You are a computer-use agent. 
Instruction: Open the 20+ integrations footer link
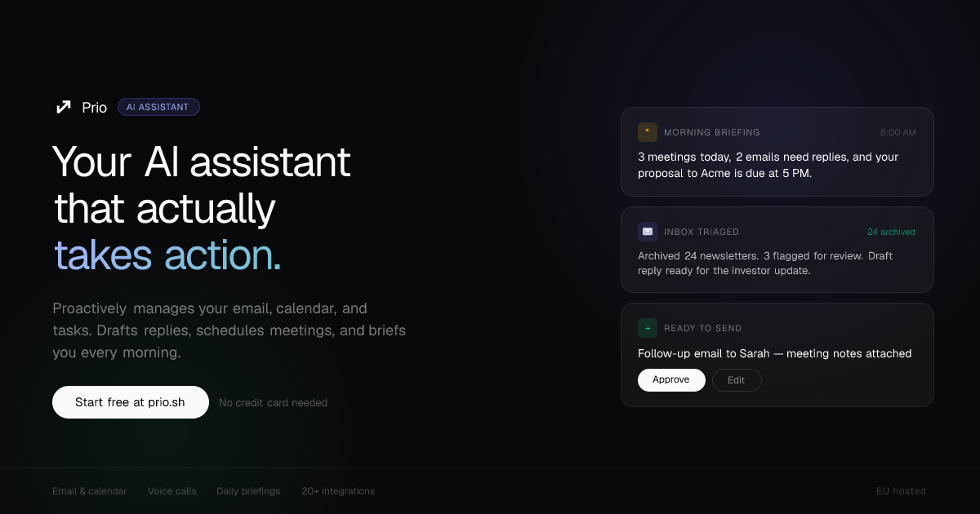click(337, 490)
